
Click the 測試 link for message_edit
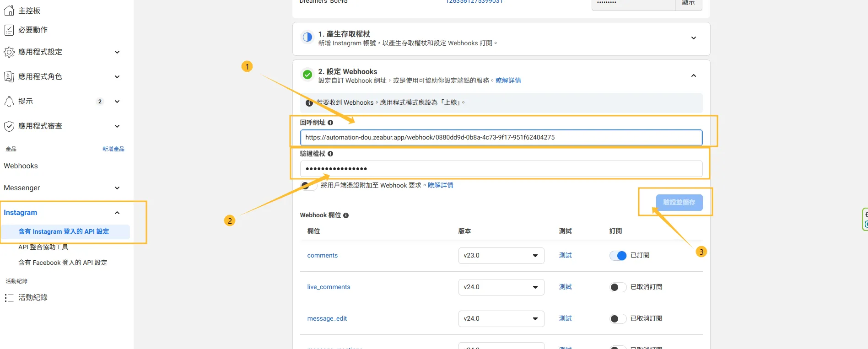[x=566, y=319]
